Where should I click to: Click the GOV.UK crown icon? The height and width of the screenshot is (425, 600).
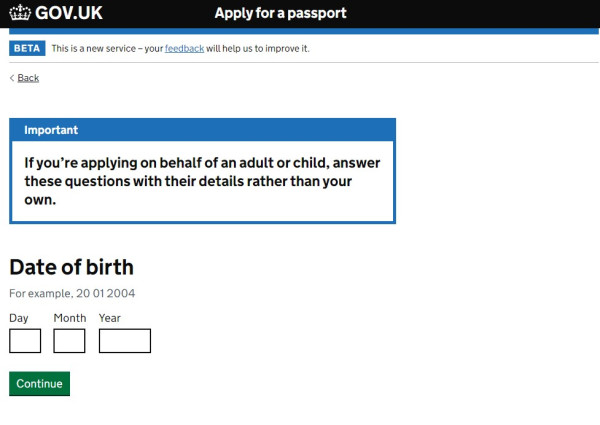click(x=20, y=13)
